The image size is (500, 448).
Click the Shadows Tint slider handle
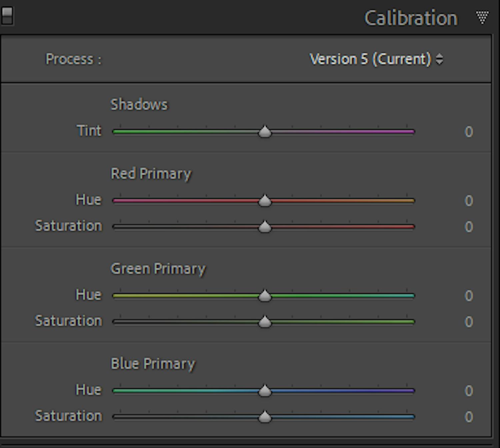click(x=265, y=132)
